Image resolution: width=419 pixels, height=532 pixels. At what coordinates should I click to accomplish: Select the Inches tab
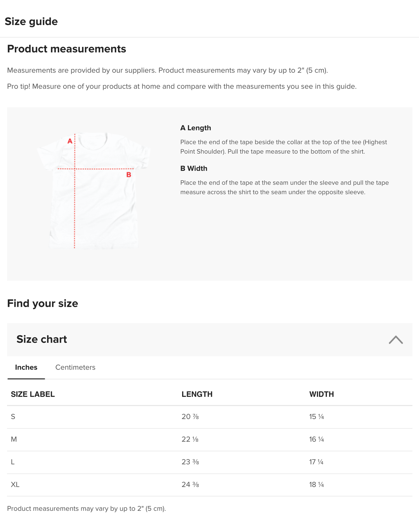point(26,367)
